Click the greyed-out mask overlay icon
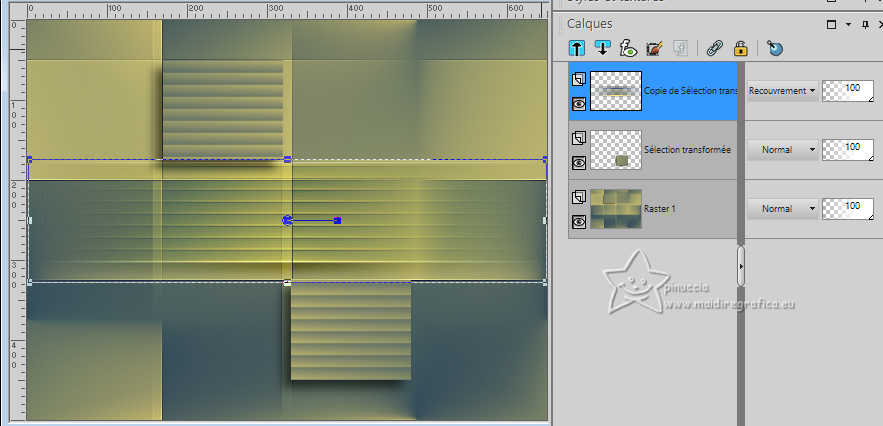This screenshot has height=426, width=883. (680, 48)
